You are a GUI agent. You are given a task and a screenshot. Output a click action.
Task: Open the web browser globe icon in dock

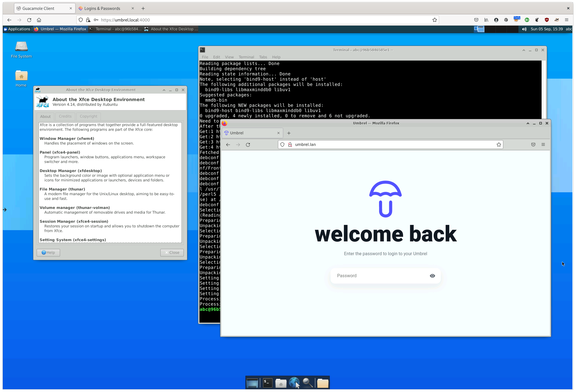(x=294, y=382)
